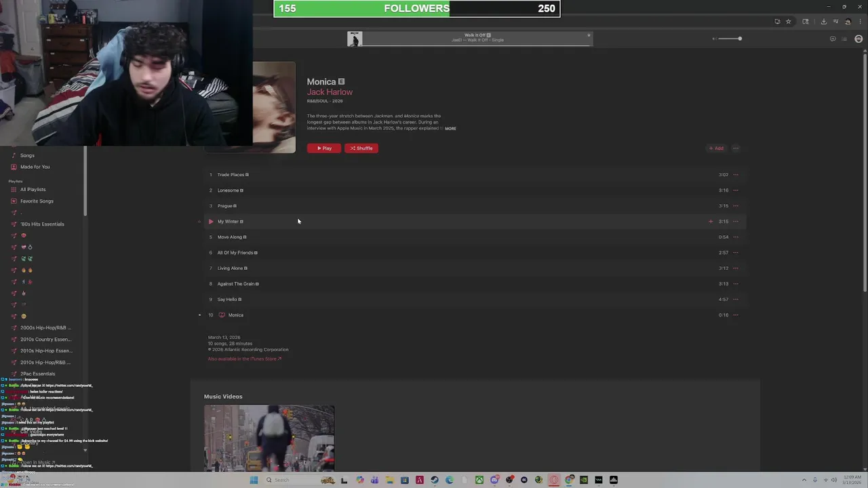Open album options ellipsis beside Add
Image resolution: width=868 pixels, height=488 pixels.
point(736,148)
